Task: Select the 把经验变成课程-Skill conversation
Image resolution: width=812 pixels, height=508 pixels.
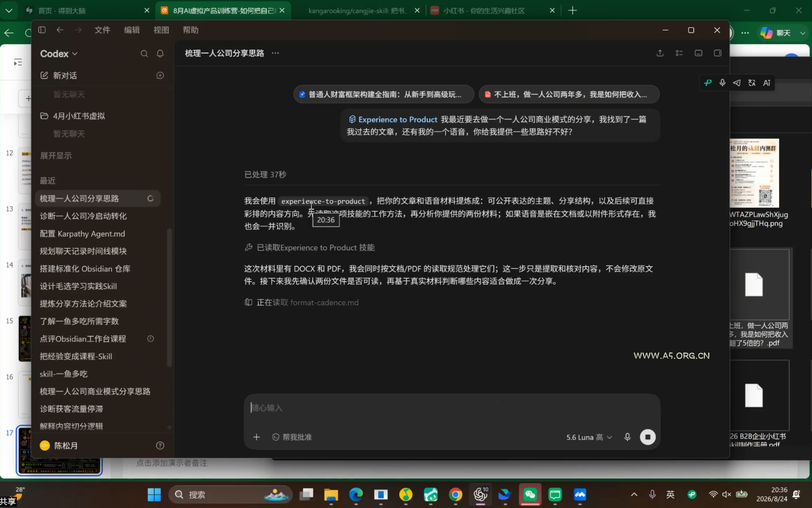Action: (x=97, y=356)
